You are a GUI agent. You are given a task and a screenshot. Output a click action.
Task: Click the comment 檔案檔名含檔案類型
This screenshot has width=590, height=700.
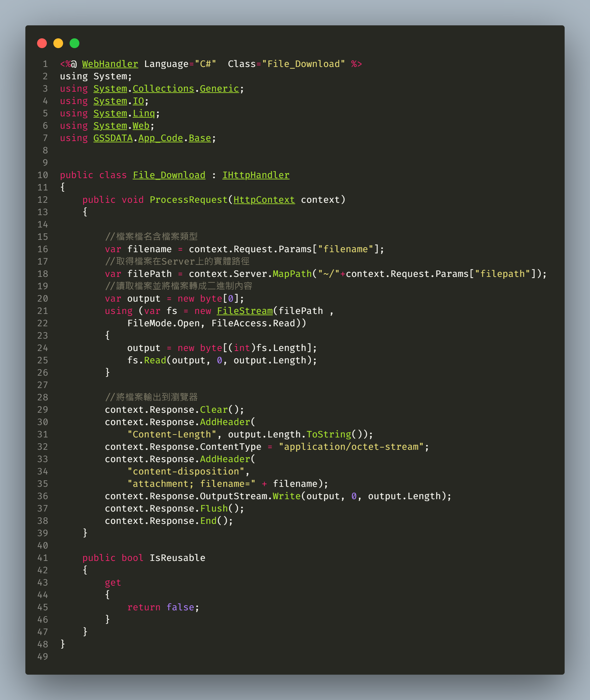[x=151, y=237]
